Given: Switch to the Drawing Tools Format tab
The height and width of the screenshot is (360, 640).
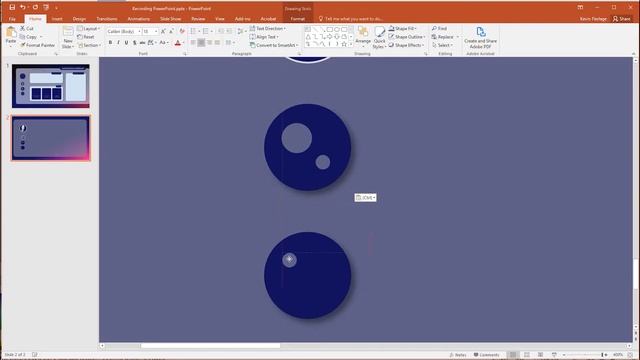Looking at the screenshot, I should [x=298, y=19].
